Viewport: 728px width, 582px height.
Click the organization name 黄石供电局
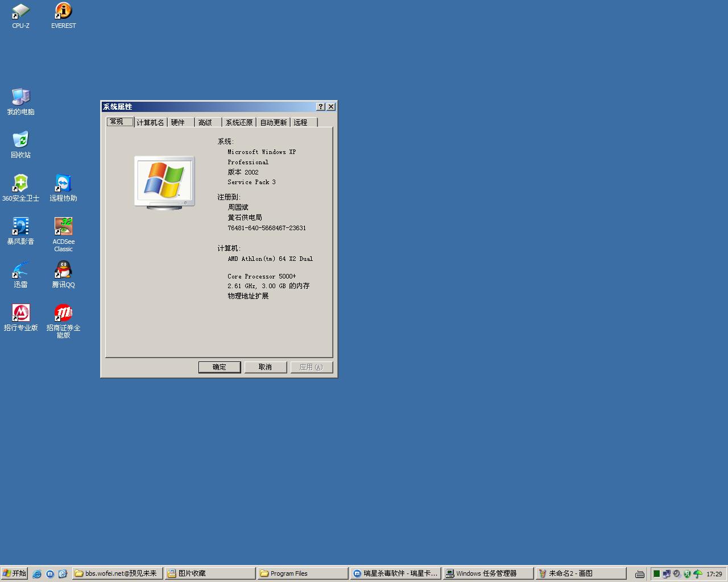[x=245, y=218]
